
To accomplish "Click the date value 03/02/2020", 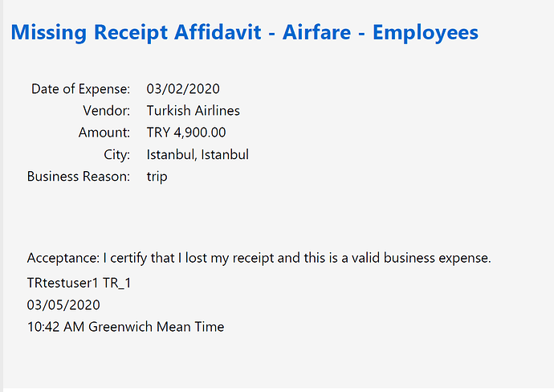I will point(183,88).
